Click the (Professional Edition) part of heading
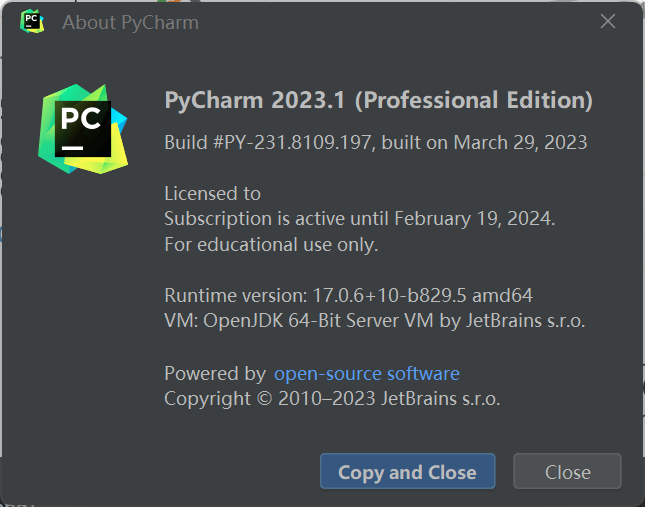The image size is (645, 507). click(474, 100)
